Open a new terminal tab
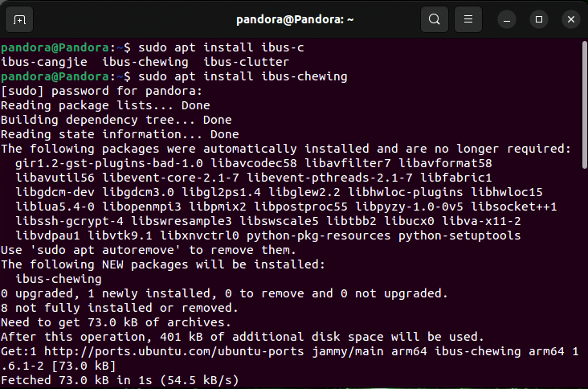Image resolution: width=588 pixels, height=389 pixels. 19,19
